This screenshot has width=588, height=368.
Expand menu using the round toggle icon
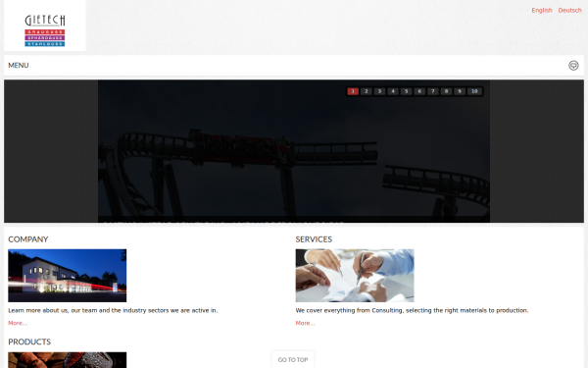(x=573, y=66)
